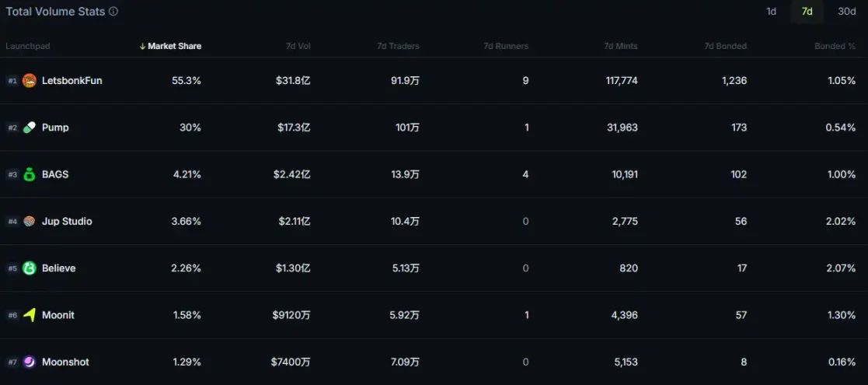868x385 pixels.
Task: Sort table by 7d Traders header
Action: click(398, 47)
